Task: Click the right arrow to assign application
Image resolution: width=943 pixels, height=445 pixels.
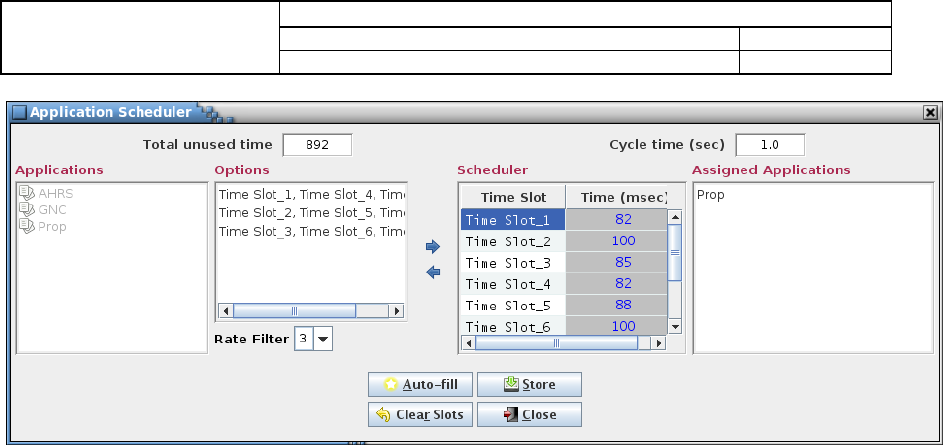Action: pyautogui.click(x=433, y=247)
